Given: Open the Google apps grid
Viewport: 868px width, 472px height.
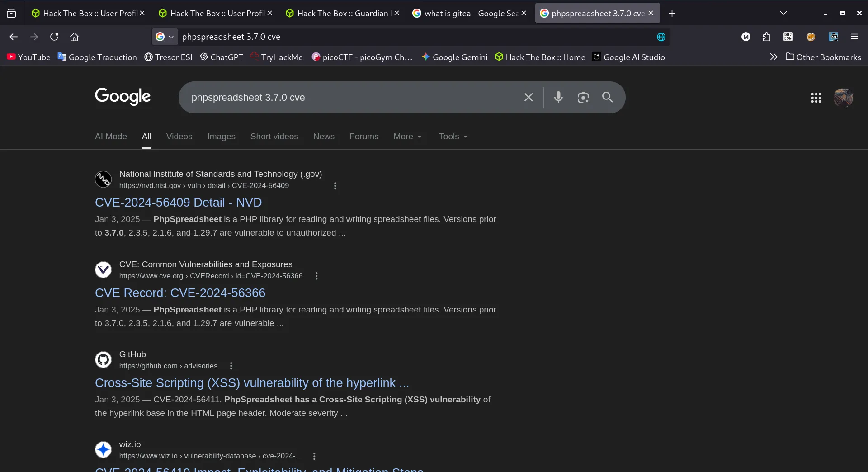Looking at the screenshot, I should [x=816, y=98].
